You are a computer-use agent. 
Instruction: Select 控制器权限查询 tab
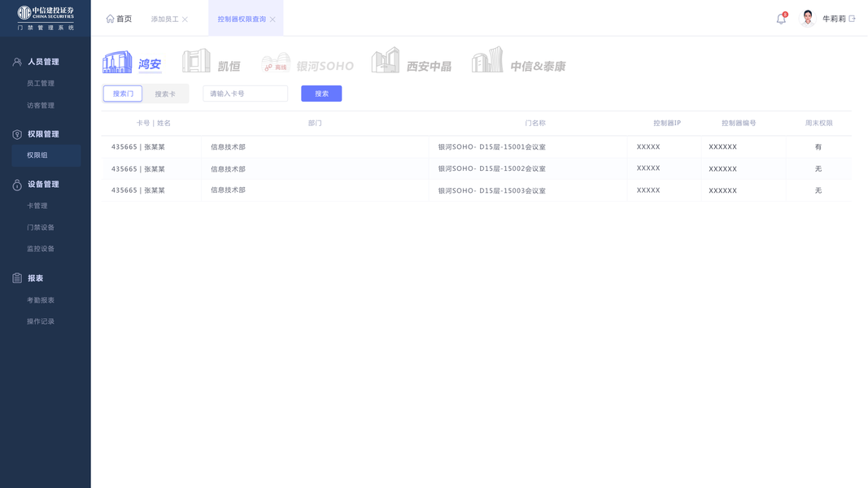pyautogui.click(x=242, y=20)
